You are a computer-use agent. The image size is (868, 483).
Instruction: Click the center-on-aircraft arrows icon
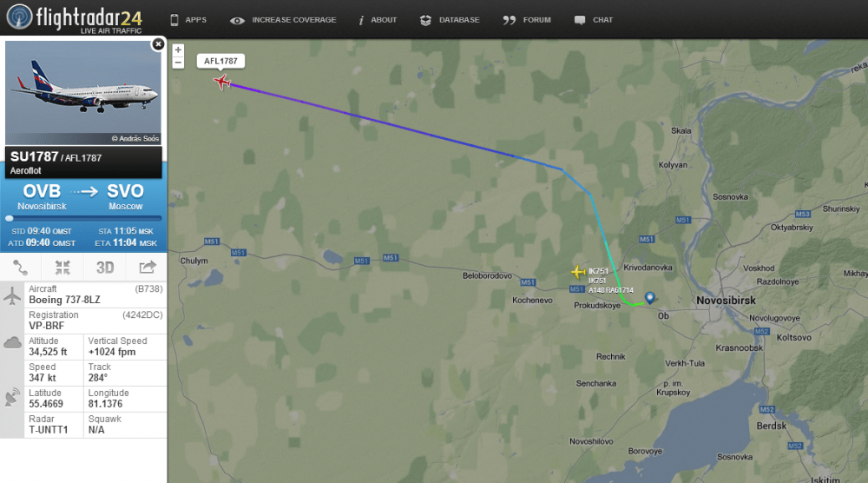coord(62,268)
